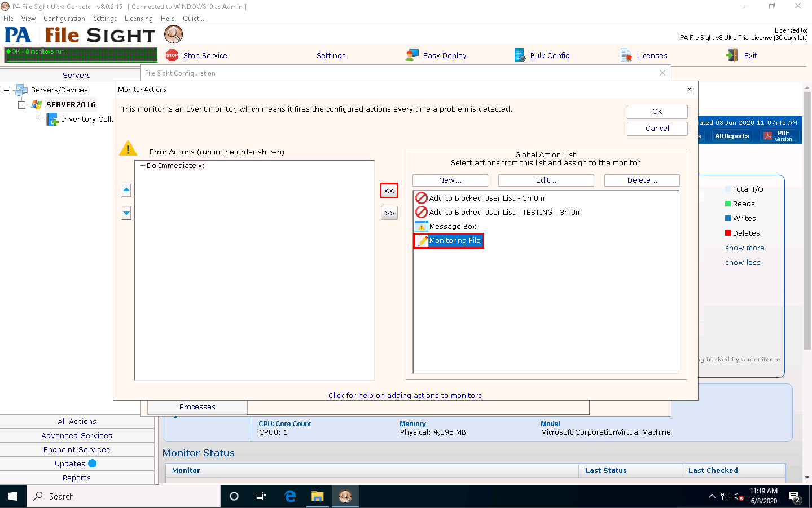Click the red Deletes legend swatch

click(x=728, y=233)
